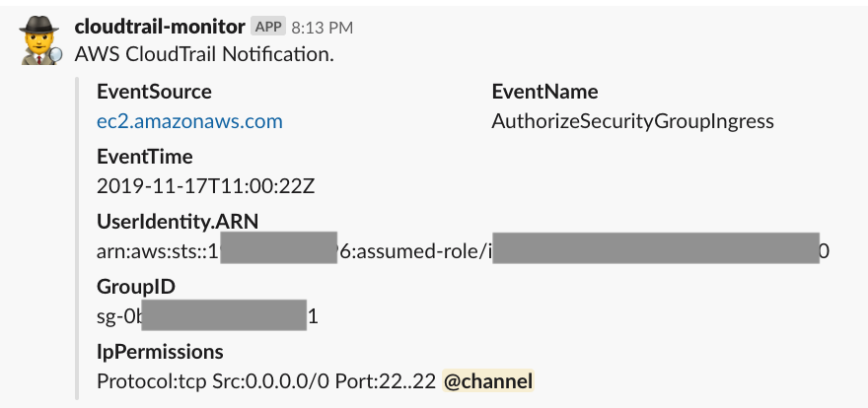Click the GroupID field label
The width and height of the screenshot is (868, 408).
(136, 287)
